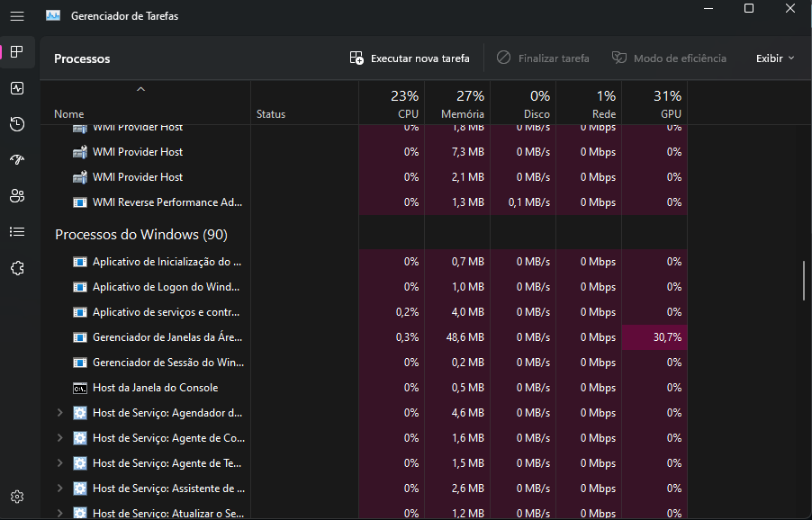Viewport: 812px width, 520px height.
Task: Click Finalizar tarefa button
Action: coord(543,58)
